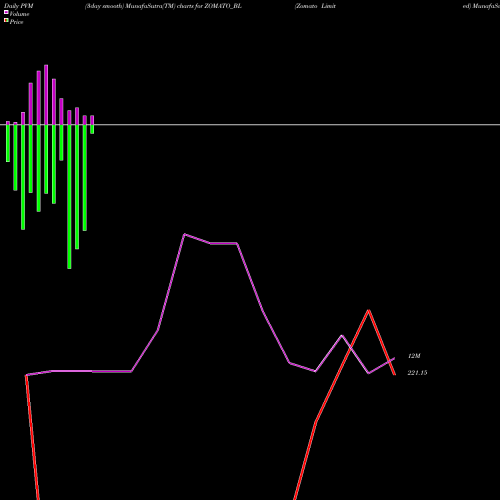Click the "Volume" legend label
The width and height of the screenshot is (500, 500).
tap(19, 14)
